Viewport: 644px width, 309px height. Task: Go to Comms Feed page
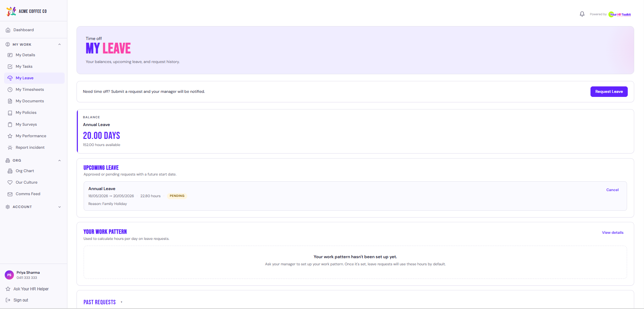tap(34, 194)
